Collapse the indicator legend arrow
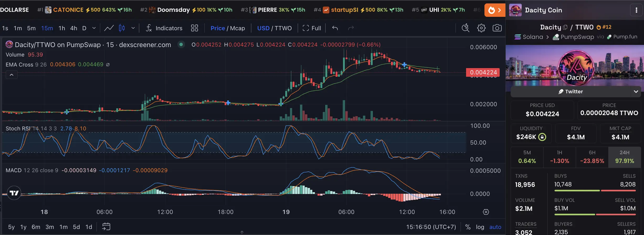 pos(12,75)
